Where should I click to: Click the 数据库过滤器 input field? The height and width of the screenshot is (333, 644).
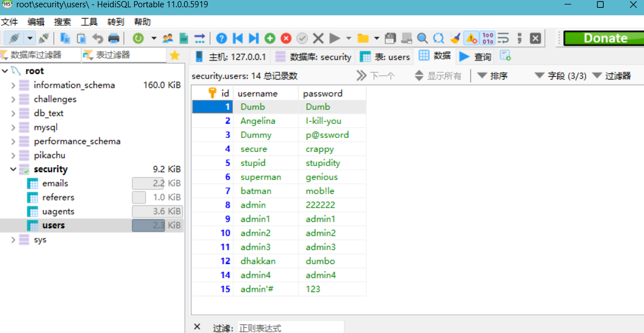pyautogui.click(x=40, y=55)
